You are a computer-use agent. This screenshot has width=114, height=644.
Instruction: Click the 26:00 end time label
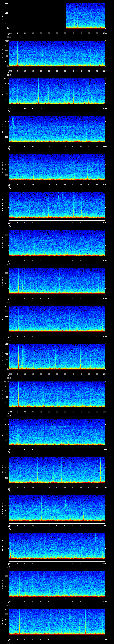click(x=105, y=639)
